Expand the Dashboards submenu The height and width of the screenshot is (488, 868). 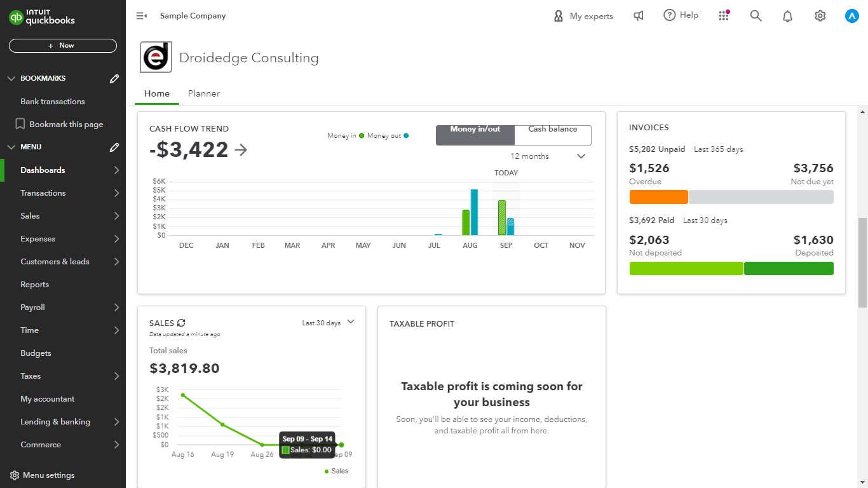click(116, 170)
